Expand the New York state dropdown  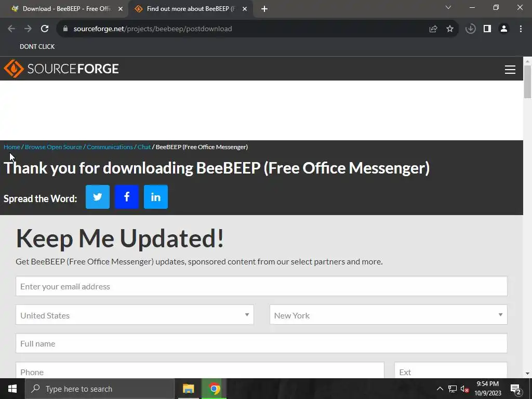pyautogui.click(x=389, y=315)
